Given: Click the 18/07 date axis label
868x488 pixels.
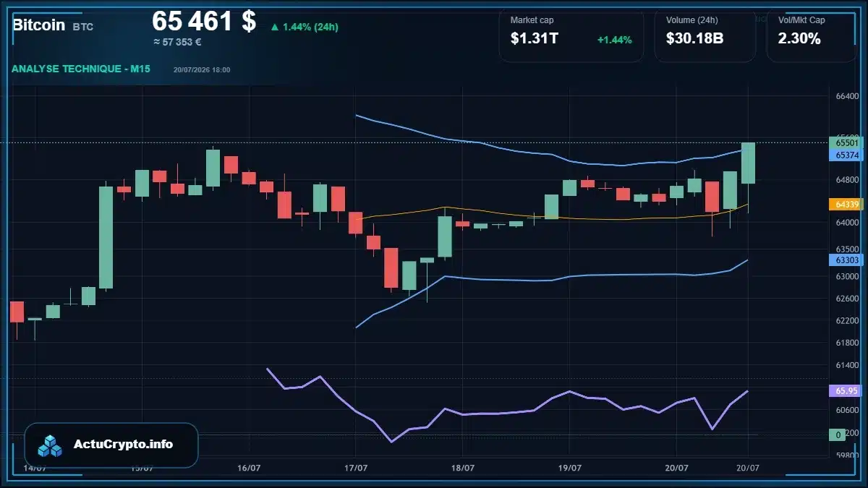Looking at the screenshot, I should click(462, 468).
